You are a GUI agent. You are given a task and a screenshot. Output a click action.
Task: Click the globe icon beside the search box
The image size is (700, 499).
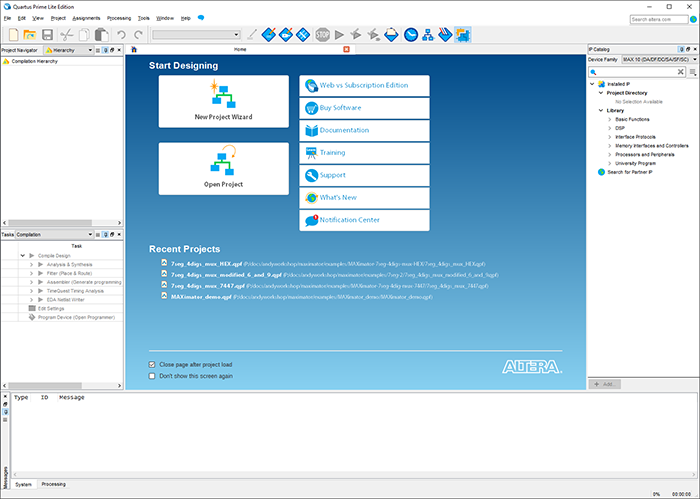[693, 19]
